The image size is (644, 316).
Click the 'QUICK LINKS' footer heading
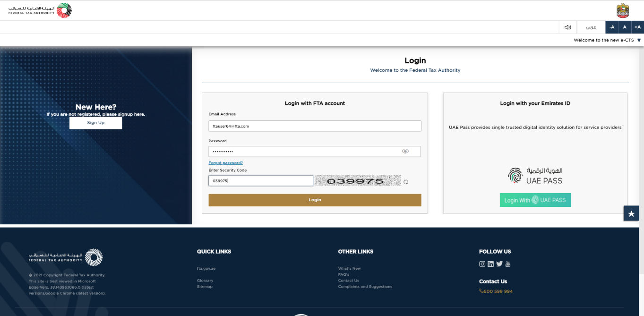coord(214,252)
